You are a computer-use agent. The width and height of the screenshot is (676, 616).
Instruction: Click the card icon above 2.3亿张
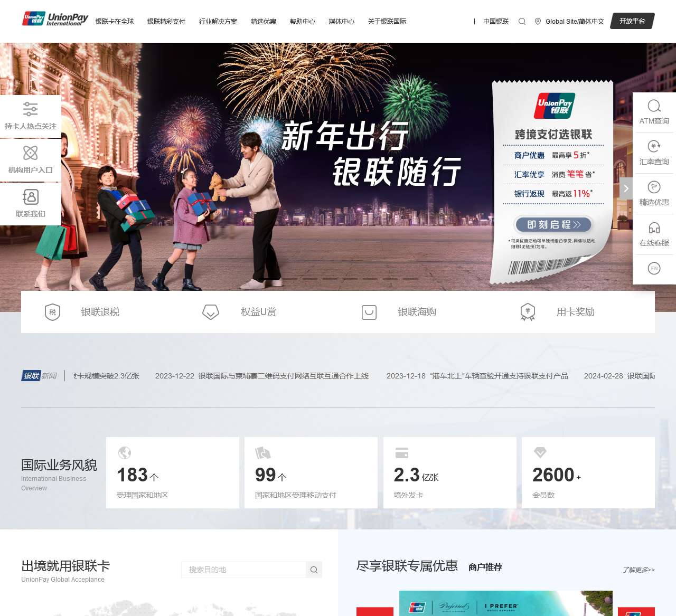(402, 453)
